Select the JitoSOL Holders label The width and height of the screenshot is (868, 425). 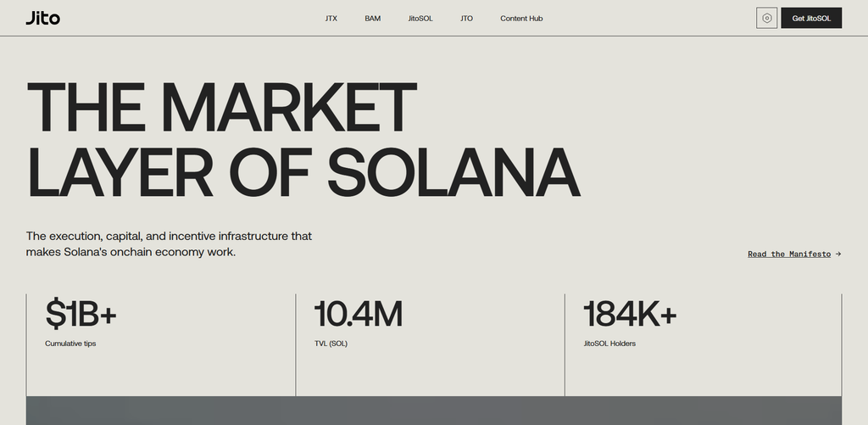point(609,344)
